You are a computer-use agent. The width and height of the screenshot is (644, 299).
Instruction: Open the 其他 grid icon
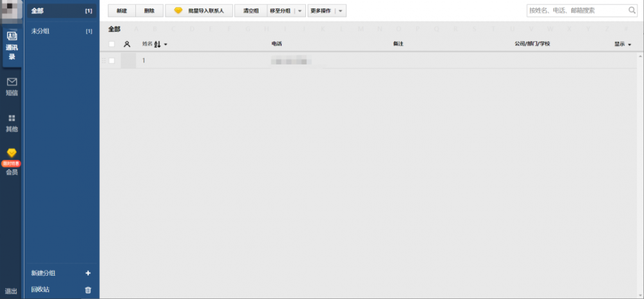coord(12,119)
